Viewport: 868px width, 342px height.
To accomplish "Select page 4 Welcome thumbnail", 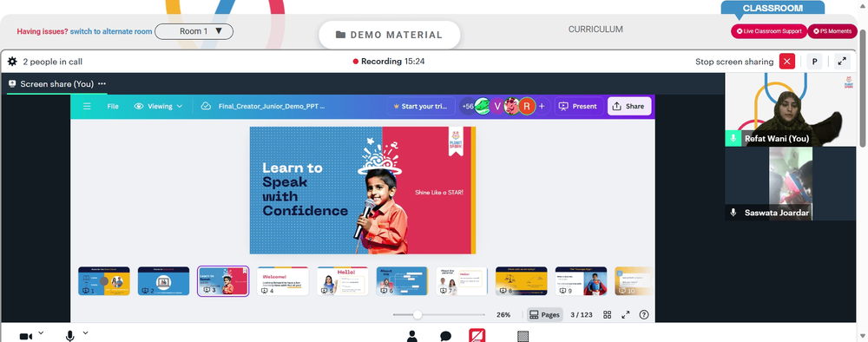I will click(283, 281).
